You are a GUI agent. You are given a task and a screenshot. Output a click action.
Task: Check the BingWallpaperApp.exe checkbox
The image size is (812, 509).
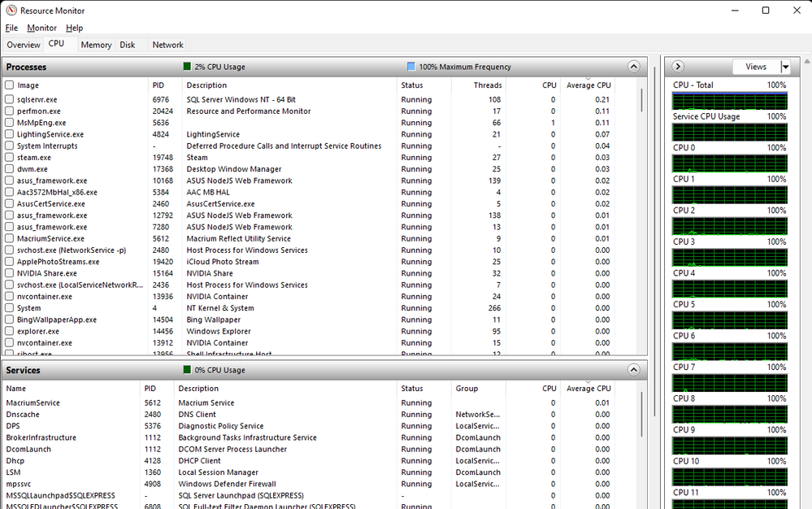(9, 320)
